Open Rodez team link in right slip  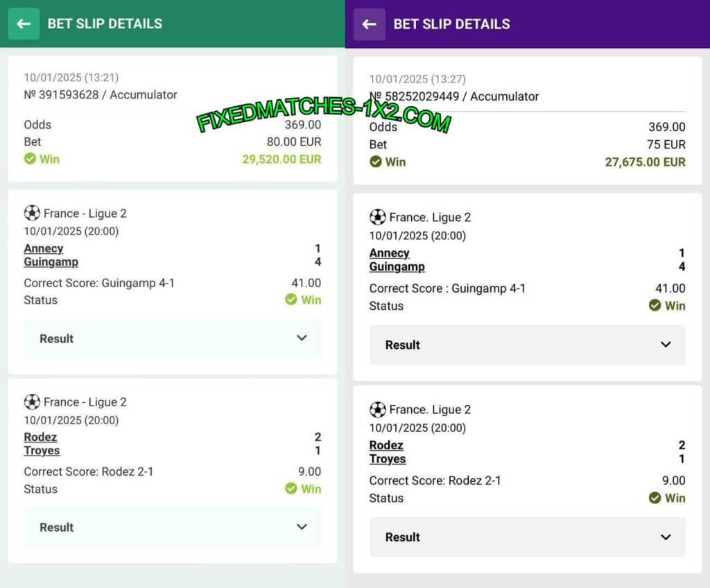(x=386, y=445)
